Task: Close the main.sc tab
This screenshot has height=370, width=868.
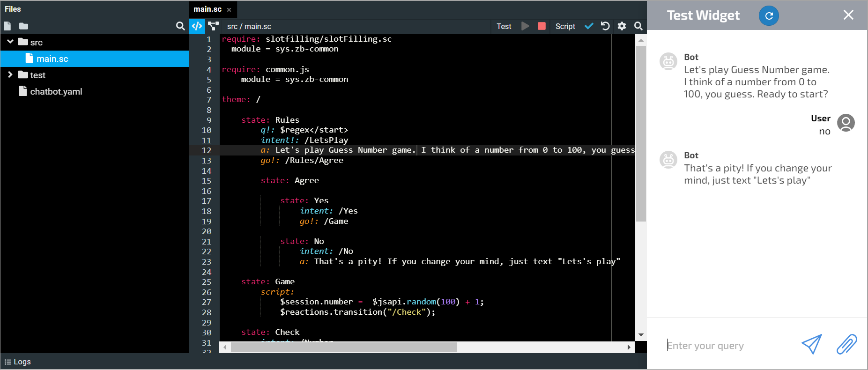Action: (x=229, y=10)
